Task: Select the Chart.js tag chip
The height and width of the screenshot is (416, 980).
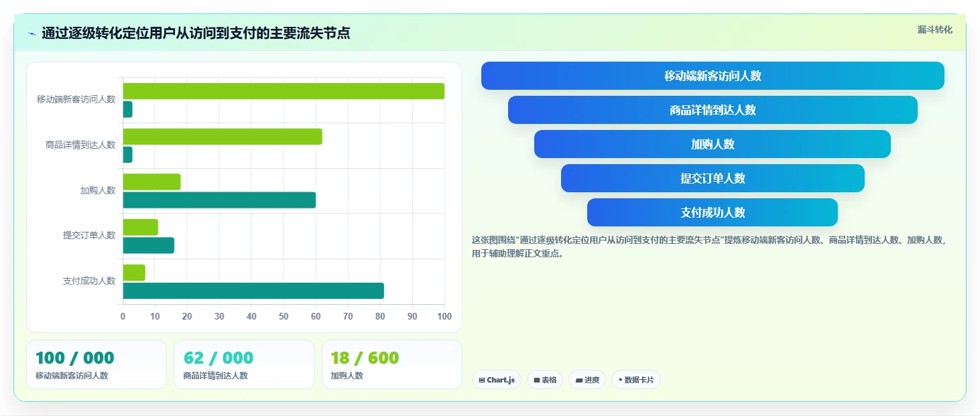Action: [497, 380]
